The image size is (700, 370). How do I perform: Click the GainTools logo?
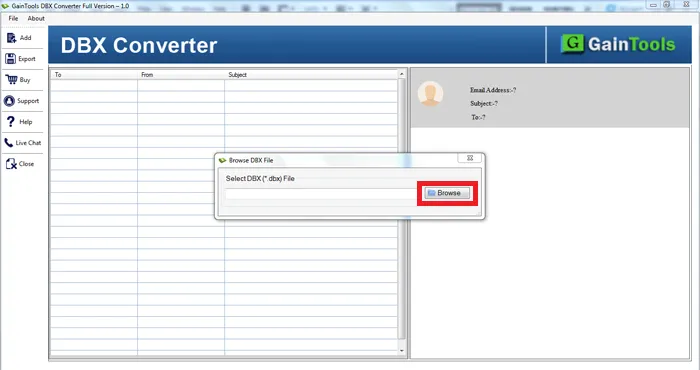click(618, 44)
